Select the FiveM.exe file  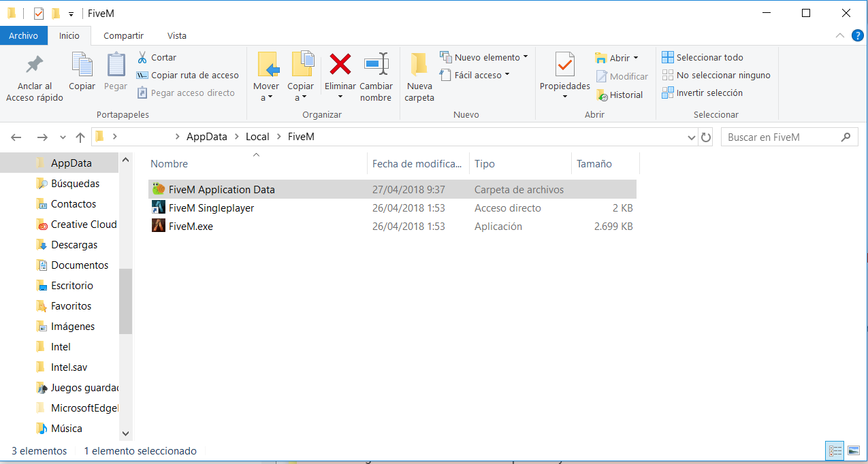(x=391, y=227)
